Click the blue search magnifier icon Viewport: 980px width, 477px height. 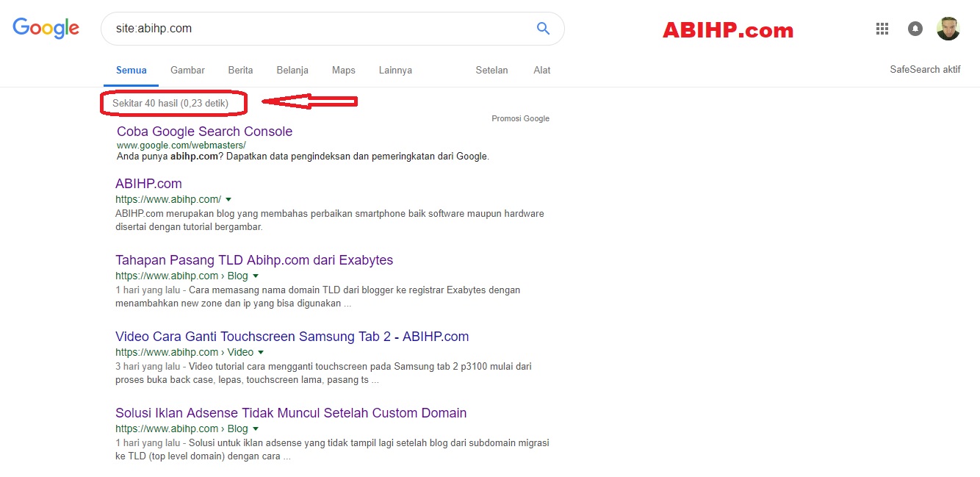coord(543,29)
